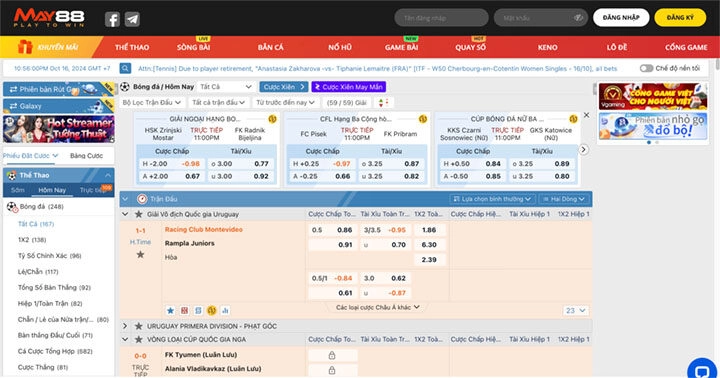The height and width of the screenshot is (378, 720).
Task: Expand Uruguay Primera Division - Phạt Góc row
Action: click(125, 326)
